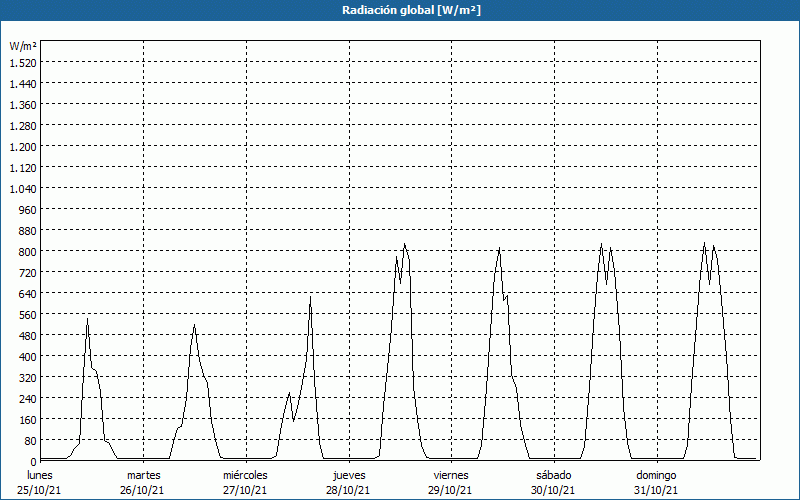Click the 'domingo' day label
Viewport: 800px width, 500px height.
(656, 475)
